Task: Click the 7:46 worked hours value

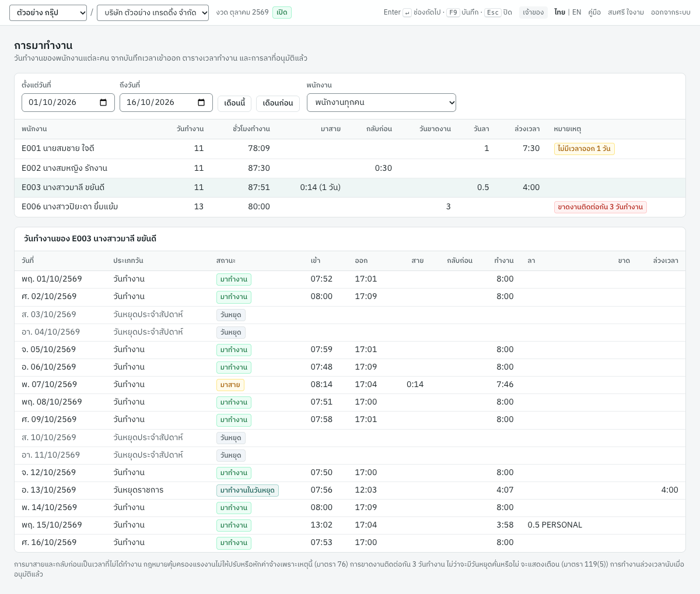Action: (x=505, y=385)
